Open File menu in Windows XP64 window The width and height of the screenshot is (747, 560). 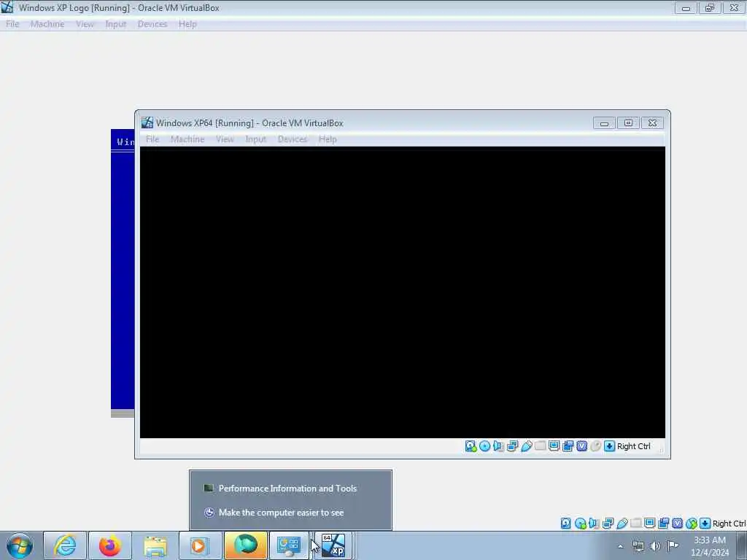coord(152,139)
